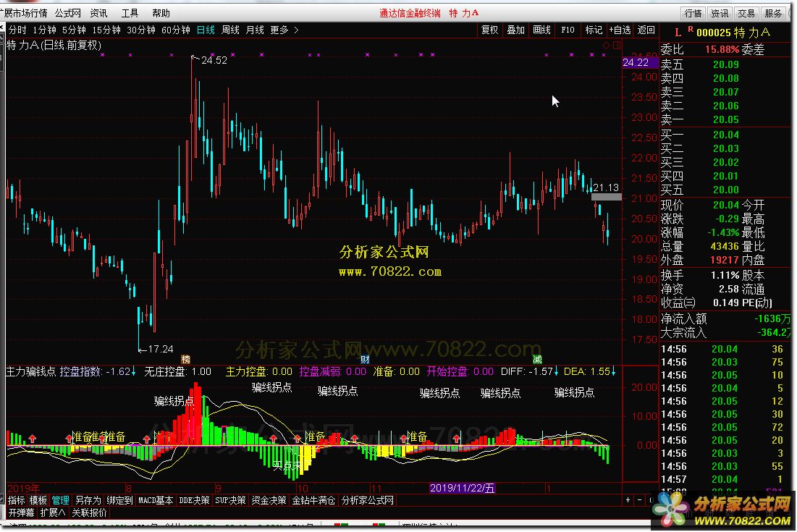
Task: Click the 返回 back button
Action: coord(646,30)
